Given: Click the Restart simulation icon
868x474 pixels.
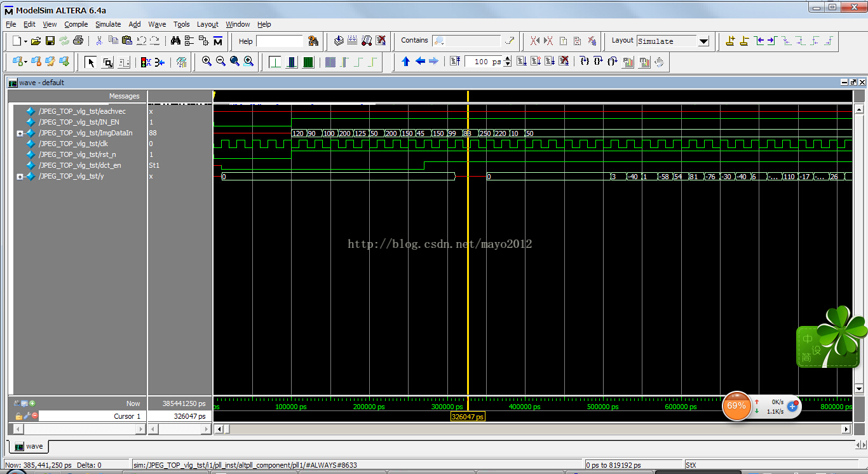Looking at the screenshot, I should (455, 62).
